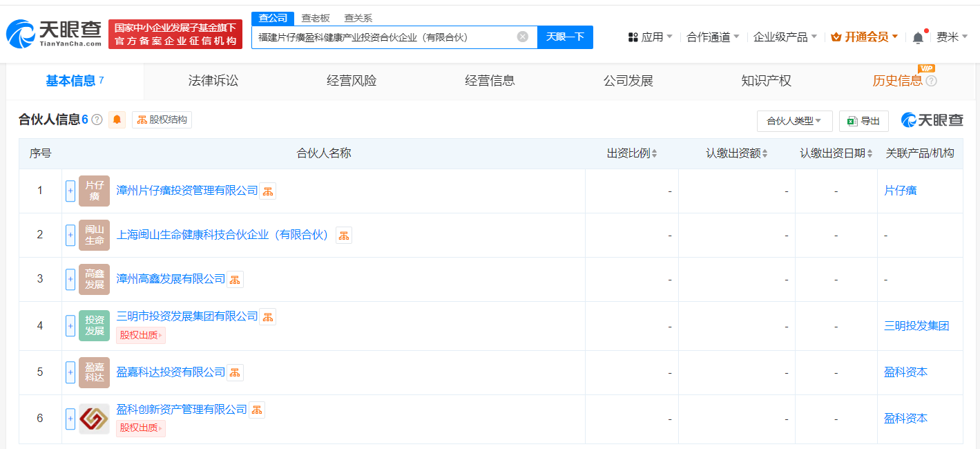Click the help question icon beside 合伙人信息

[x=97, y=120]
